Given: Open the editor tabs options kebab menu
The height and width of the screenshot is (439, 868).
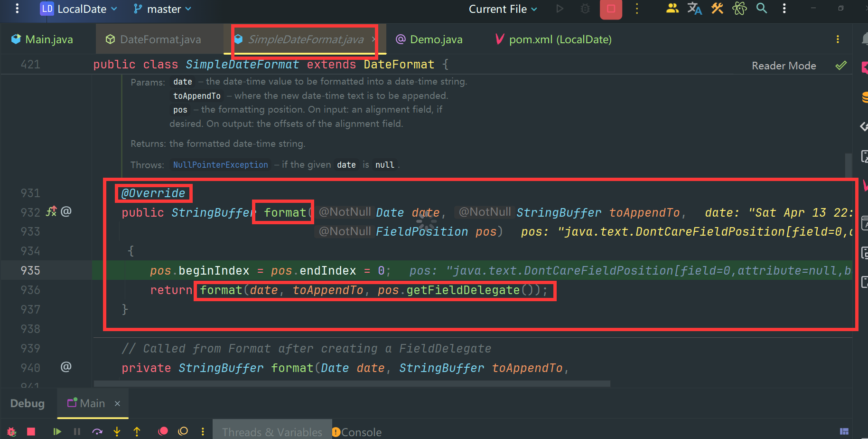Looking at the screenshot, I should pos(838,39).
